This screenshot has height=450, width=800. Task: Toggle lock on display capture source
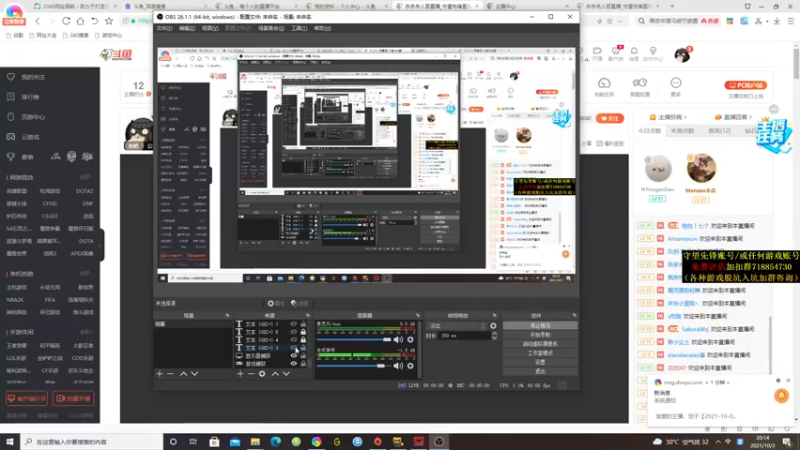(x=303, y=356)
